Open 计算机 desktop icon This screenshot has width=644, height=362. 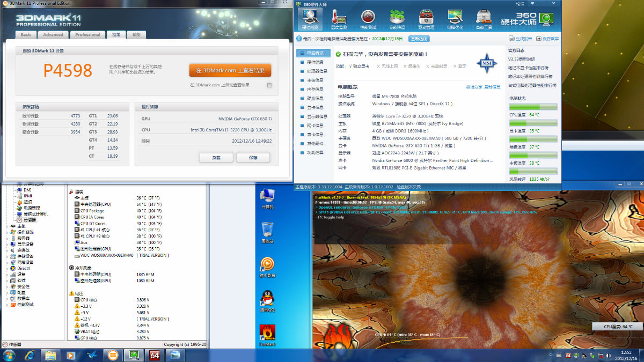267,198
